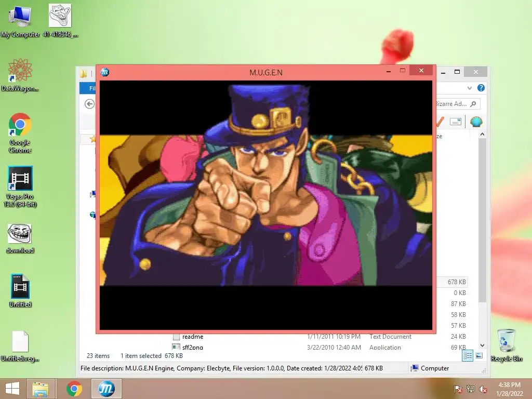Open File Explorer from the taskbar
This screenshot has height=399, width=532.
point(41,389)
